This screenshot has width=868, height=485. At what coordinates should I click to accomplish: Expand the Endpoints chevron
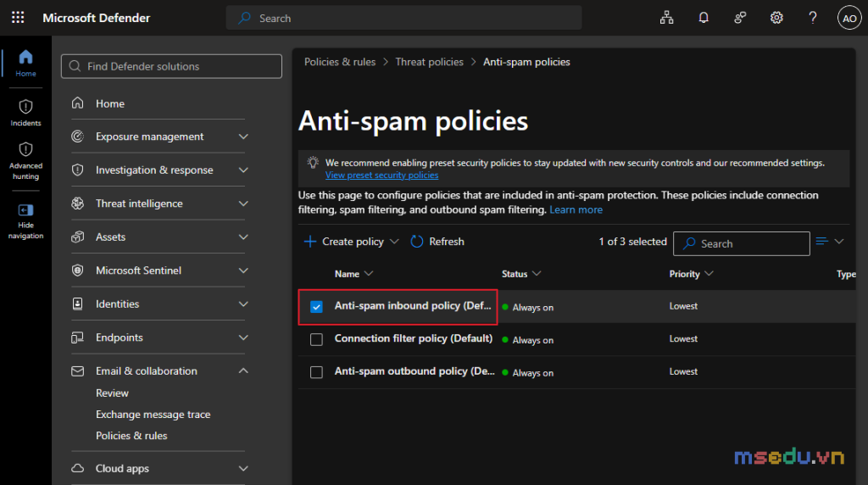243,337
